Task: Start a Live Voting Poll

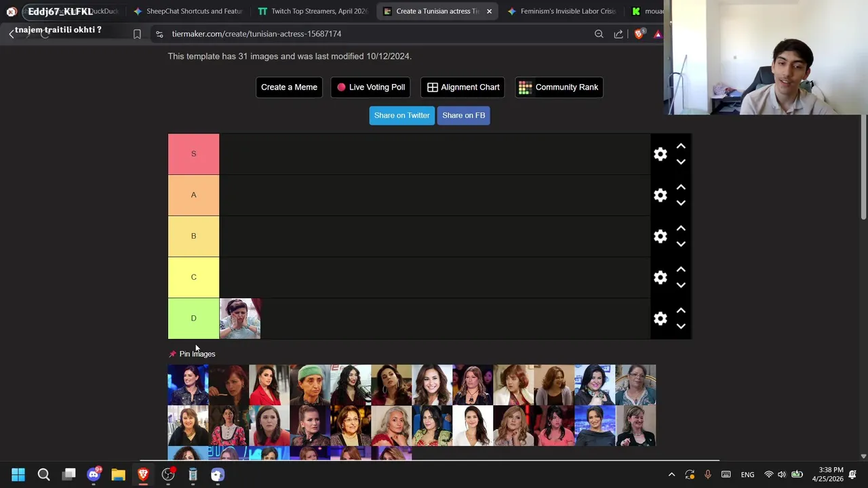Action: [x=370, y=87]
